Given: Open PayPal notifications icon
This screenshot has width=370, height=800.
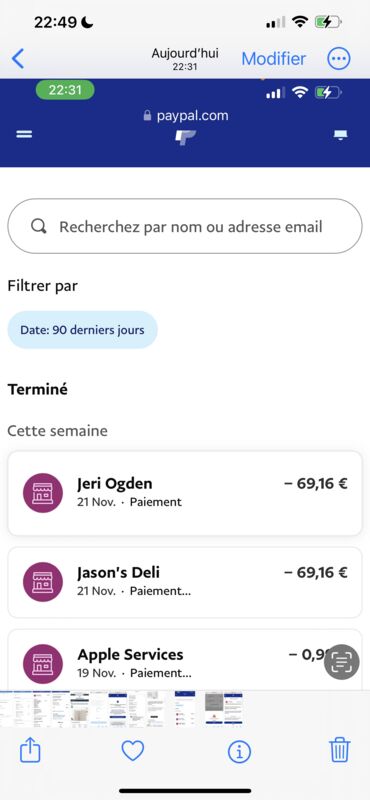Looking at the screenshot, I should pyautogui.click(x=340, y=135).
